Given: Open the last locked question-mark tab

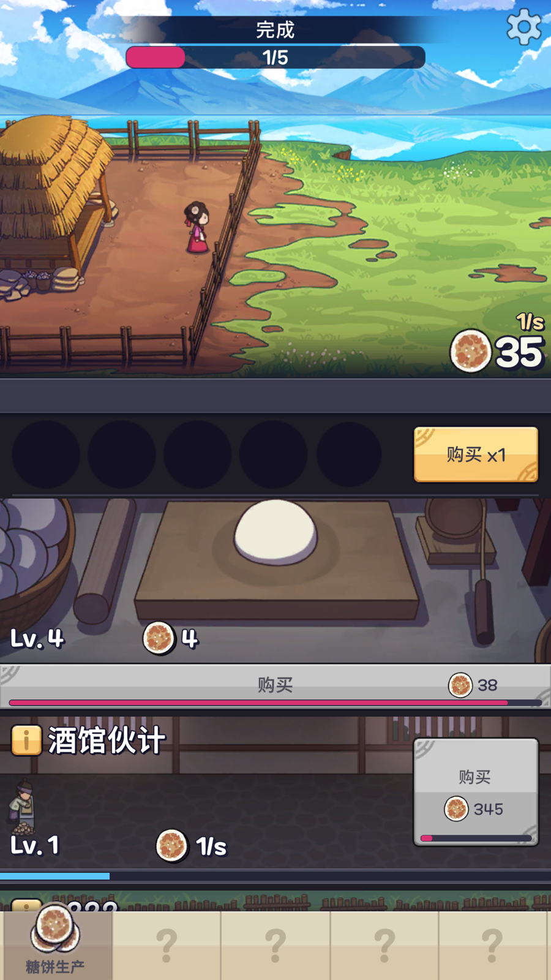Looking at the screenshot, I should click(x=493, y=945).
